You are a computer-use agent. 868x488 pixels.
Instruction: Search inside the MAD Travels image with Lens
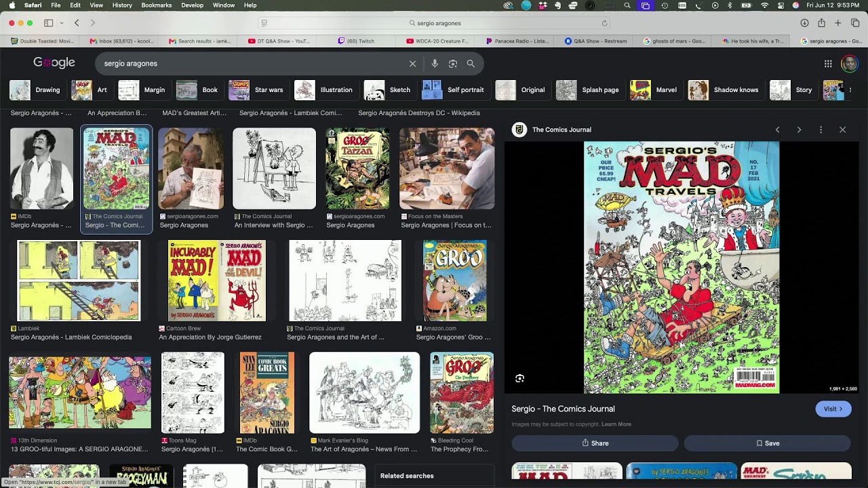tap(519, 378)
